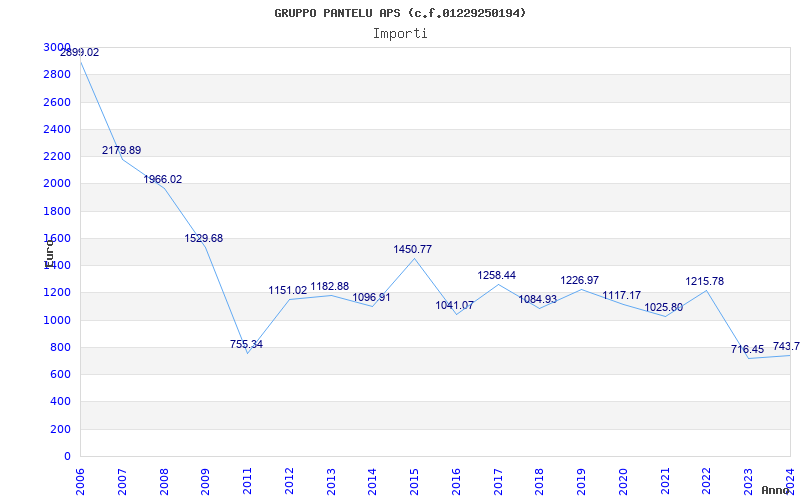800x500 pixels.
Task: Click x-axis year label 2022
Action: [x=707, y=482]
